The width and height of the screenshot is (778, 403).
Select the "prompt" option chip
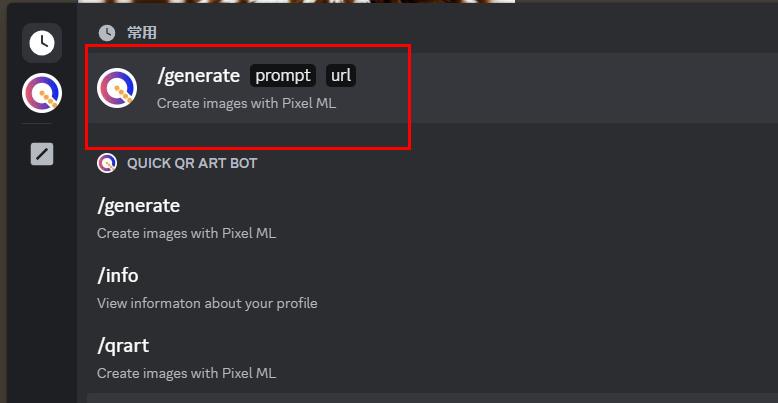(x=283, y=75)
